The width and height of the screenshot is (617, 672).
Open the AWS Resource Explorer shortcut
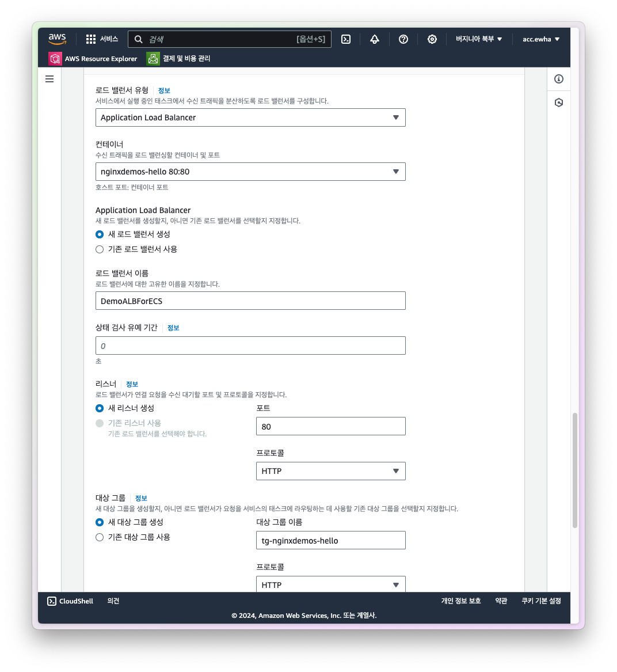pyautogui.click(x=93, y=59)
